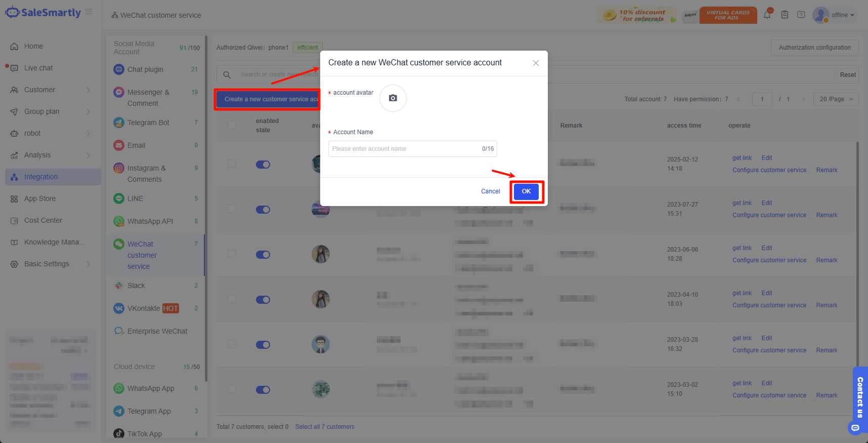Image resolution: width=868 pixels, height=443 pixels.
Task: Toggle enabled switch for 2025-02-12 row
Action: point(263,165)
